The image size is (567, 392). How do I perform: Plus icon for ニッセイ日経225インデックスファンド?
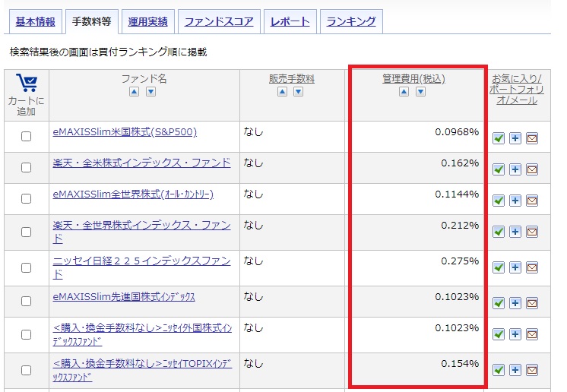click(515, 267)
